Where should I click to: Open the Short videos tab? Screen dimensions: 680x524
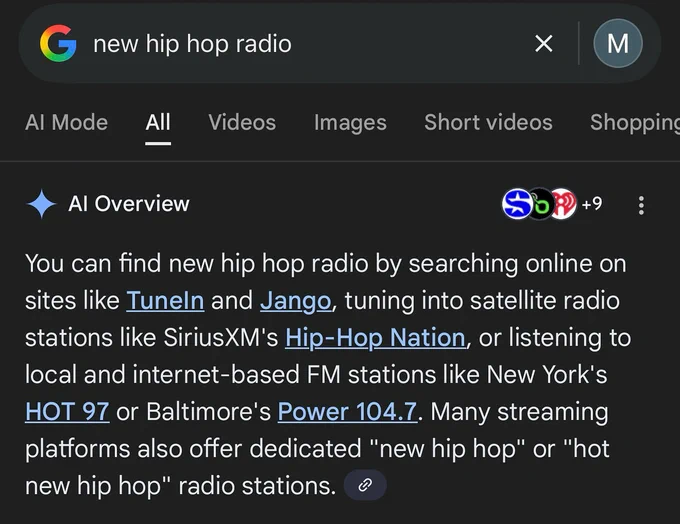coord(488,122)
